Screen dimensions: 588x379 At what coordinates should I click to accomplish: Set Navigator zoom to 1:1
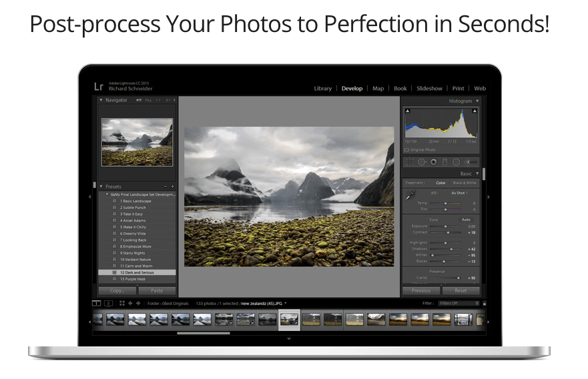coord(158,100)
